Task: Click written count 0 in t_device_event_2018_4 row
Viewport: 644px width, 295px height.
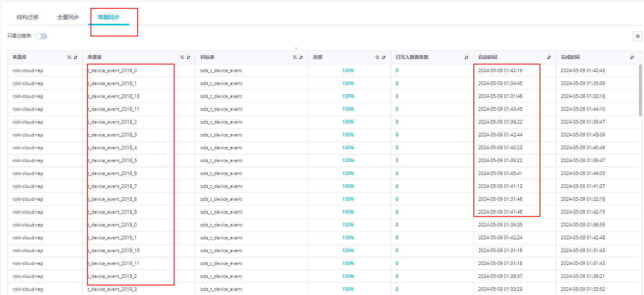Action: click(397, 148)
